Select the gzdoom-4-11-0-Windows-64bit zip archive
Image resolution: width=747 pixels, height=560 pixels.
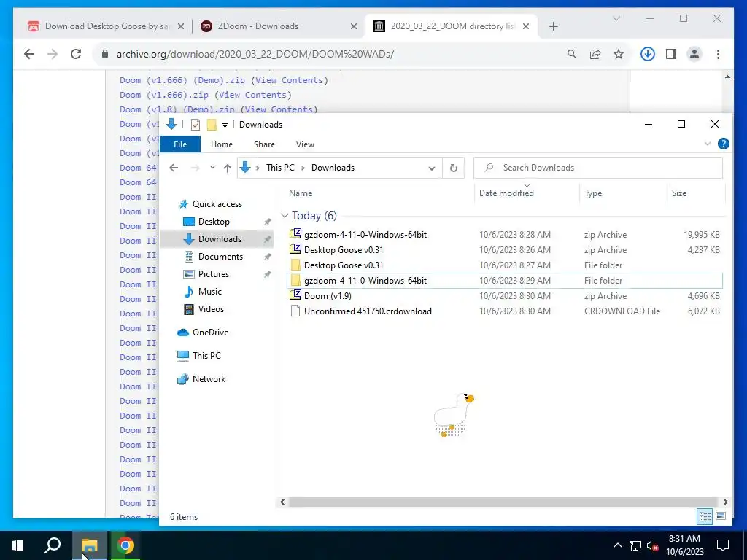(x=506, y=234)
